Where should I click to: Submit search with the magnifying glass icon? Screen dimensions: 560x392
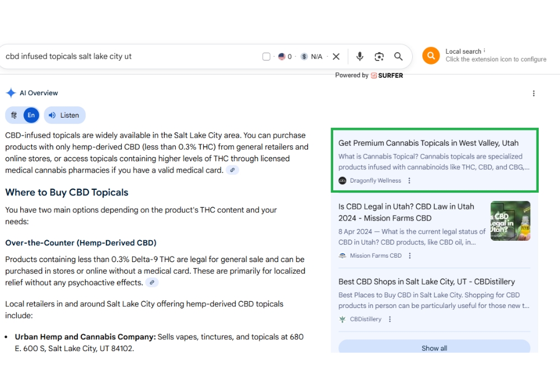click(398, 57)
